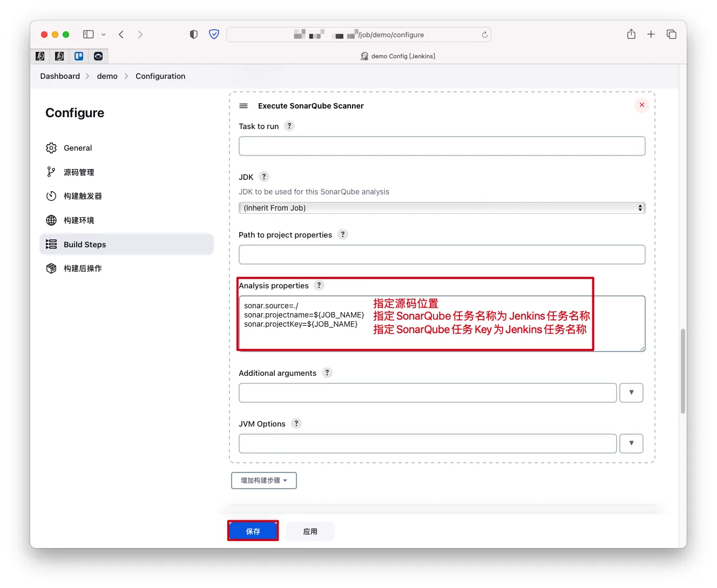717x588 pixels.
Task: Click the blue checkmark shield extension icon
Action: point(214,35)
